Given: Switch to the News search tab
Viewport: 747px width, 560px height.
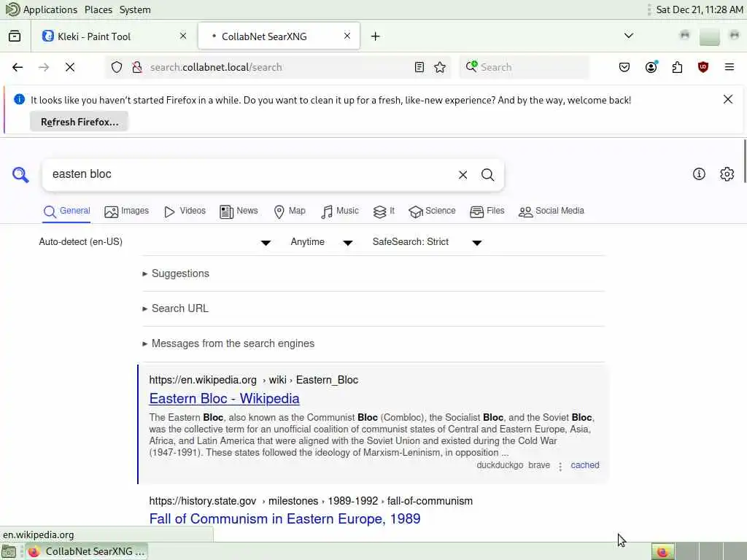Looking at the screenshot, I should 239,211.
